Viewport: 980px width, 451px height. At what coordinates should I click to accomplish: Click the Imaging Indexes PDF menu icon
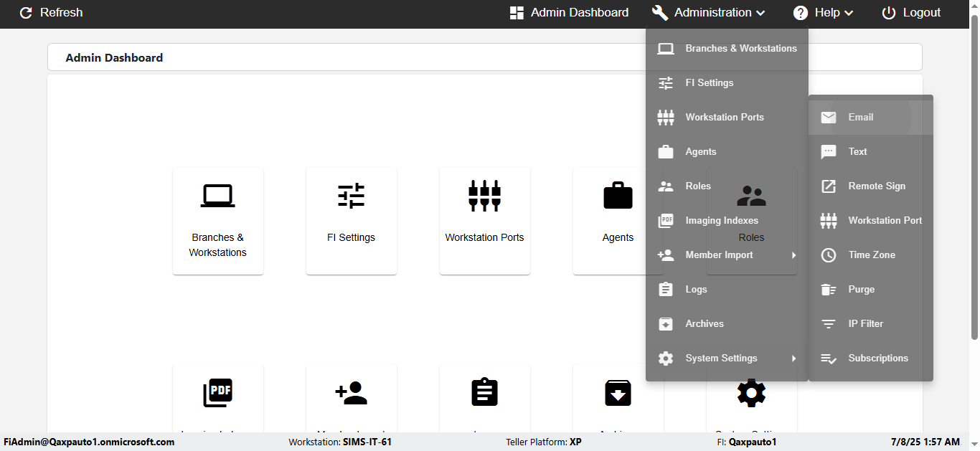(666, 221)
